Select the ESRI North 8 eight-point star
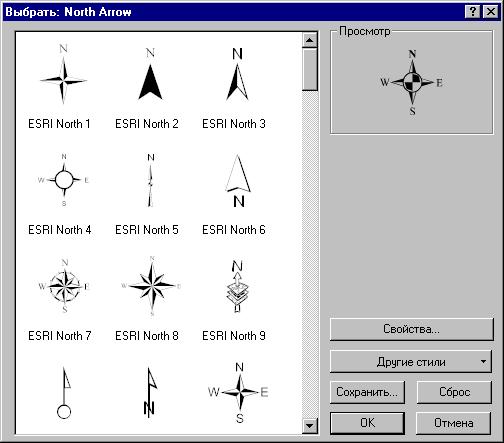 tap(152, 286)
